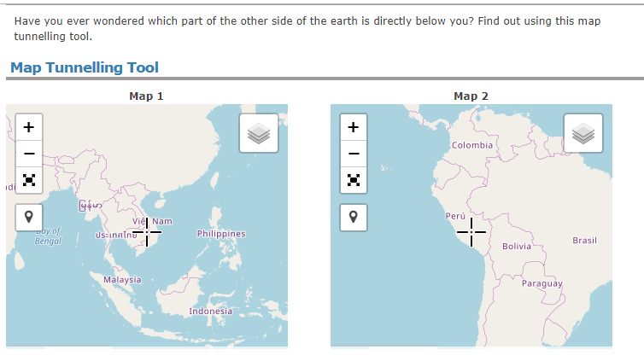Image resolution: width=644 pixels, height=361 pixels.
Task: Click Paraguay label on Map 2
Action: (542, 282)
